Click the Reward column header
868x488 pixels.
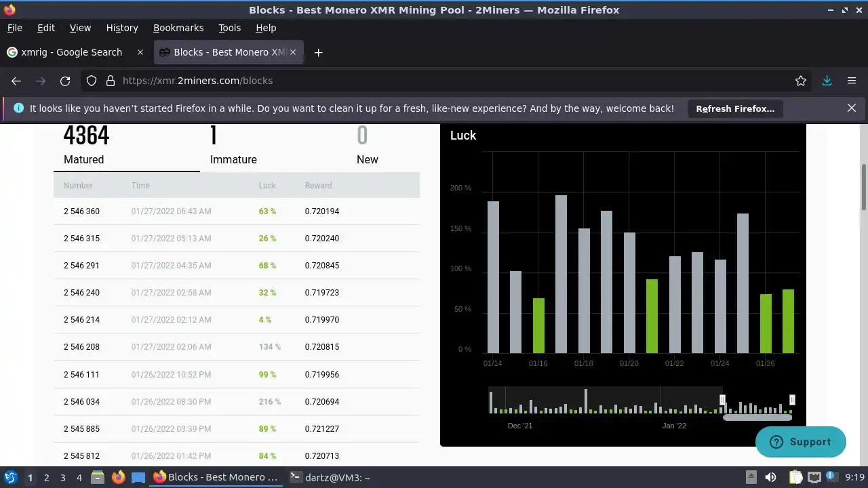(x=318, y=186)
